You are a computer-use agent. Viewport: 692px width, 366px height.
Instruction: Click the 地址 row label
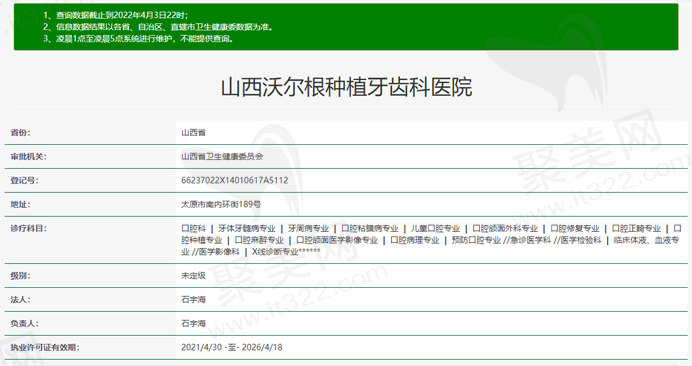point(20,204)
